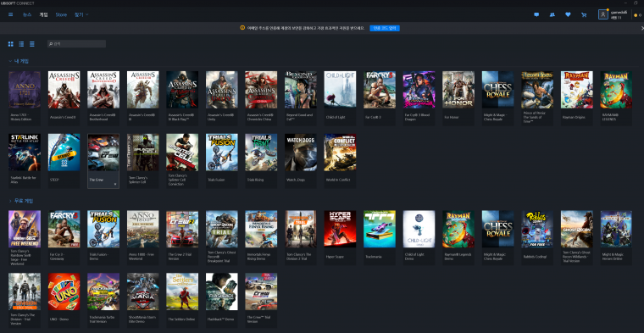Screen dimensions: 644x333
Task: Open the shopping cart icon
Action: (584, 14)
